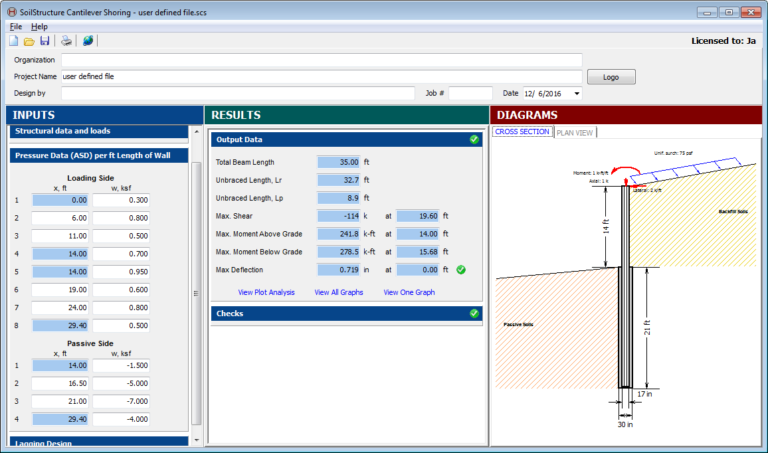The width and height of the screenshot is (768, 453).
Task: Click the application icon in the title bar
Action: (12, 12)
